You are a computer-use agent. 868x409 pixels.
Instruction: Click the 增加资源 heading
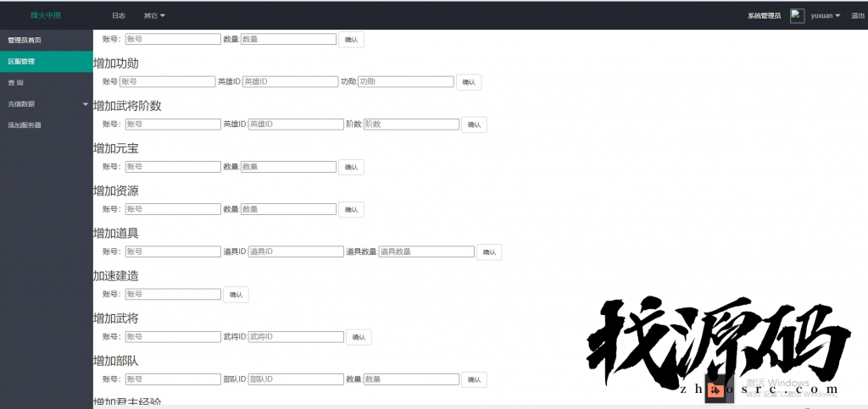pyautogui.click(x=116, y=191)
